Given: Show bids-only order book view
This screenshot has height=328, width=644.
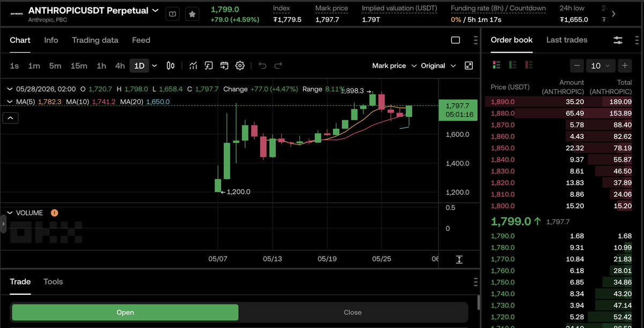Looking at the screenshot, I should pyautogui.click(x=513, y=65).
